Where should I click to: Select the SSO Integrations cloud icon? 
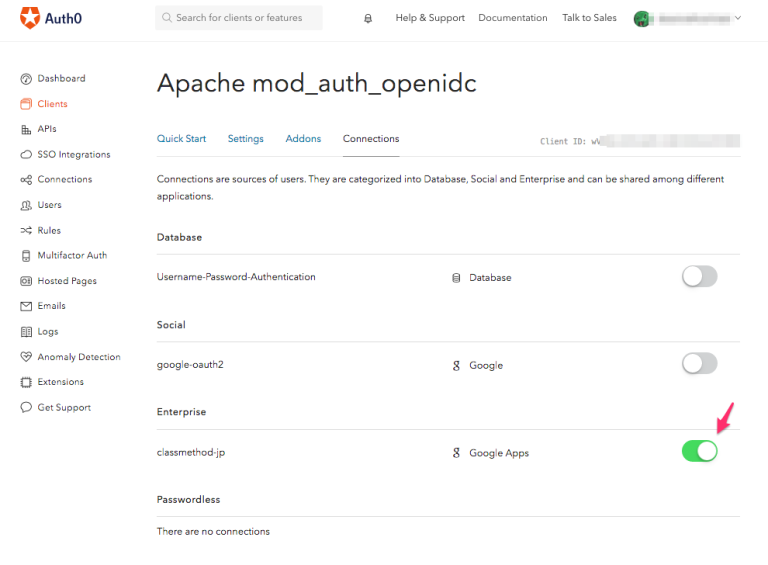26,155
